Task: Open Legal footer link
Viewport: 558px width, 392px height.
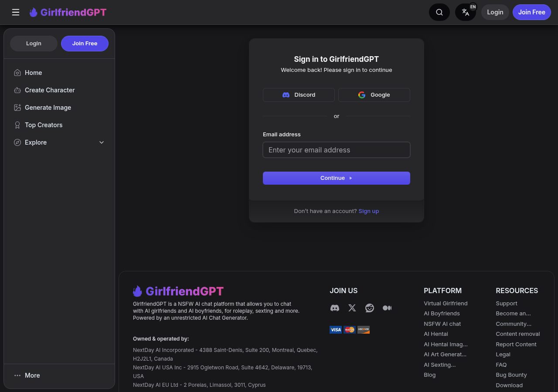Action: [503, 355]
